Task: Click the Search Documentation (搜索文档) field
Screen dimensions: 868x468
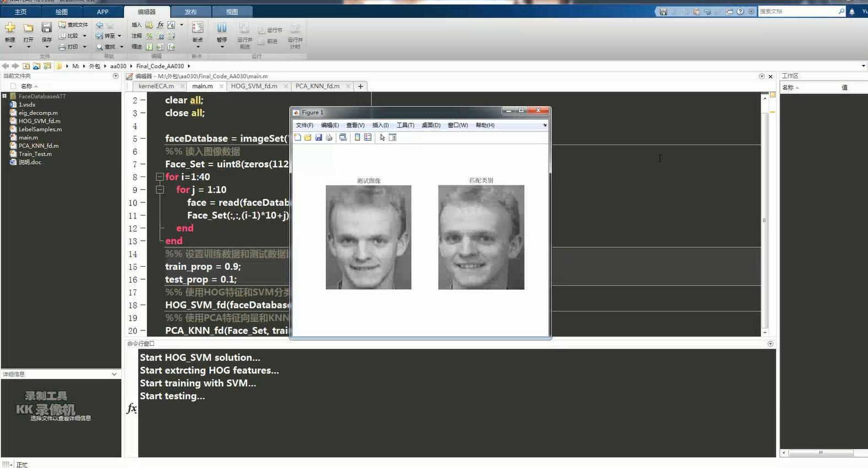Action: 798,12
